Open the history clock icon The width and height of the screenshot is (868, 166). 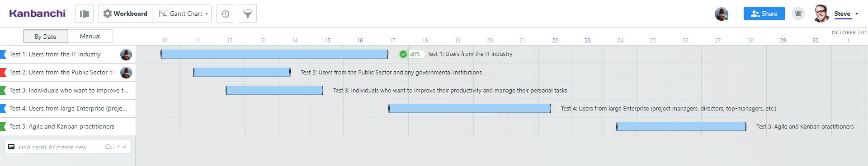(x=225, y=14)
